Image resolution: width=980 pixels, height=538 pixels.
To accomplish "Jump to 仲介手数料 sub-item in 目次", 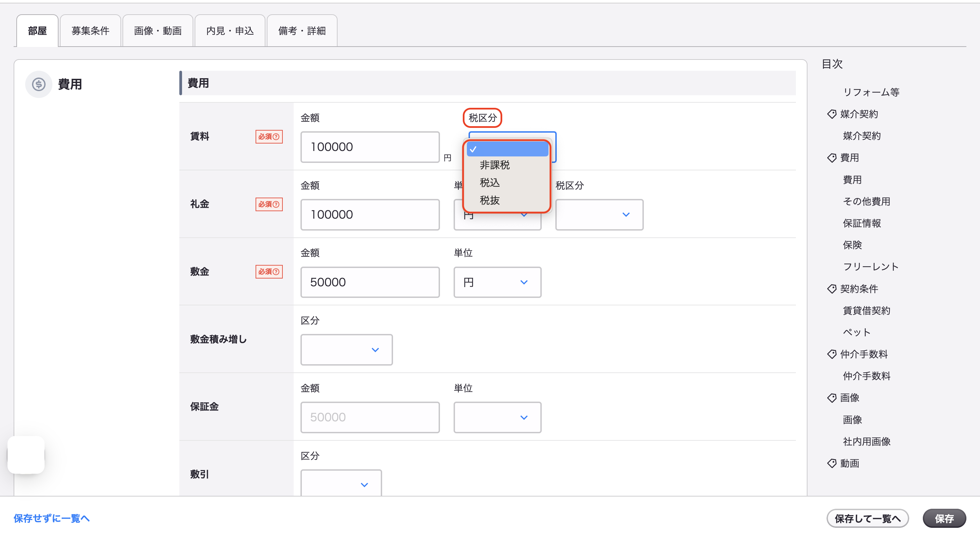I will (x=867, y=376).
